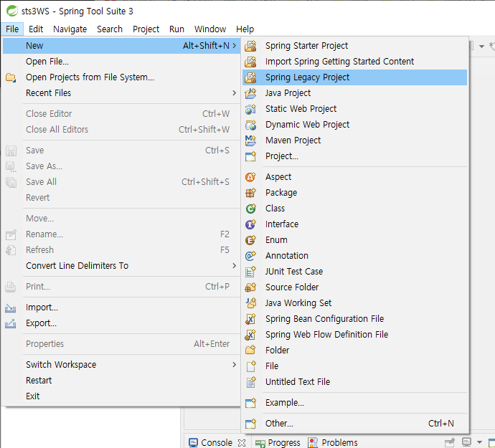Switch to the Progress tab
495x448 pixels.
click(x=278, y=443)
